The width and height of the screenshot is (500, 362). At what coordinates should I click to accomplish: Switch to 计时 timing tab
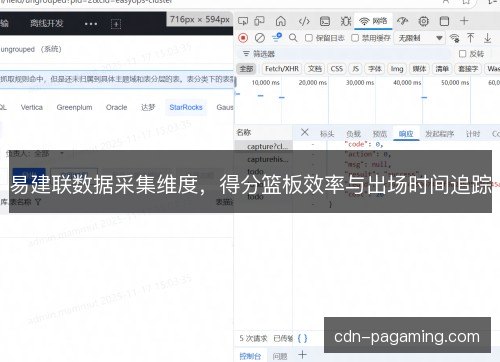[473, 134]
